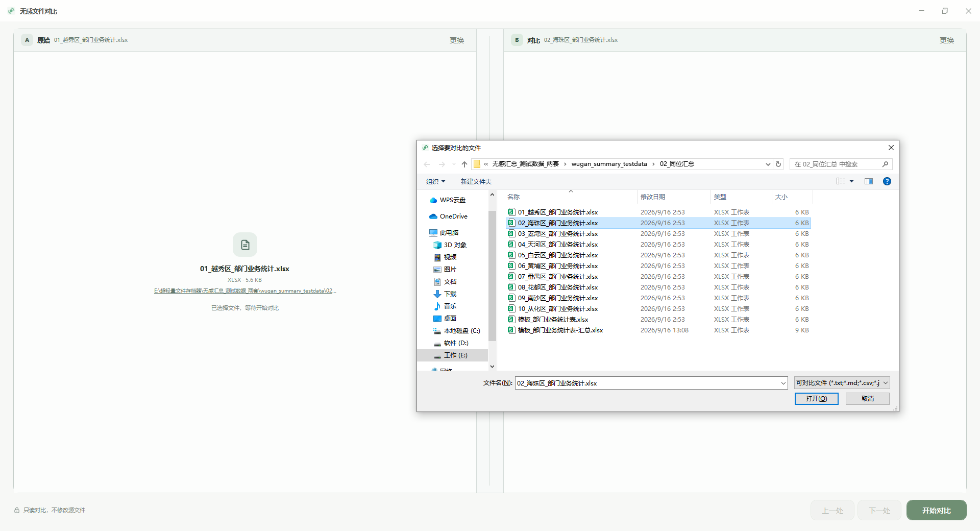Select file 模板_部门业务统计表-汇总.xlsx
This screenshot has width=980, height=531.
click(658, 330)
